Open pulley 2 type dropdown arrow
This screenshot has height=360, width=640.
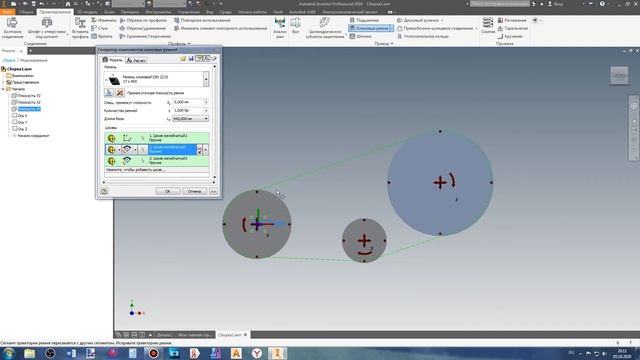(119, 150)
